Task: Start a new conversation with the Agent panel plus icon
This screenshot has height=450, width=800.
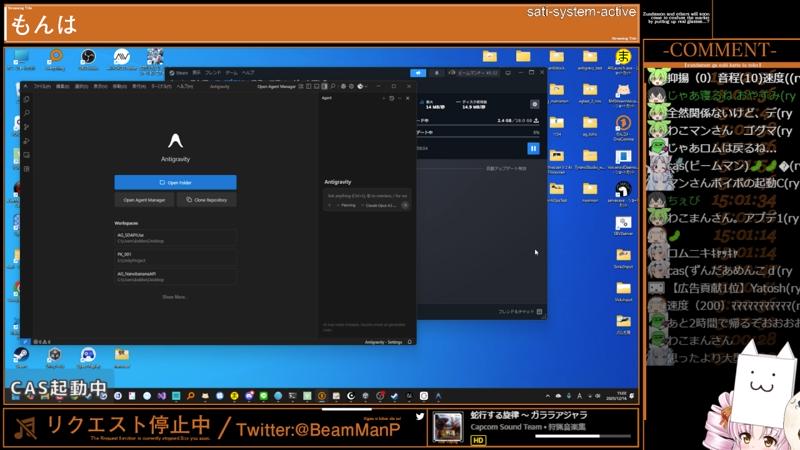Action: point(384,98)
